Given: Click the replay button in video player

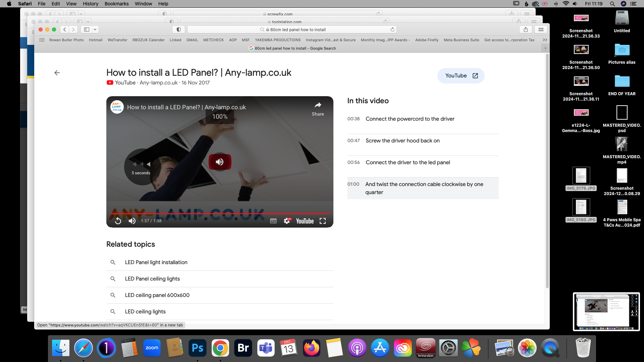Looking at the screenshot, I should point(118,221).
